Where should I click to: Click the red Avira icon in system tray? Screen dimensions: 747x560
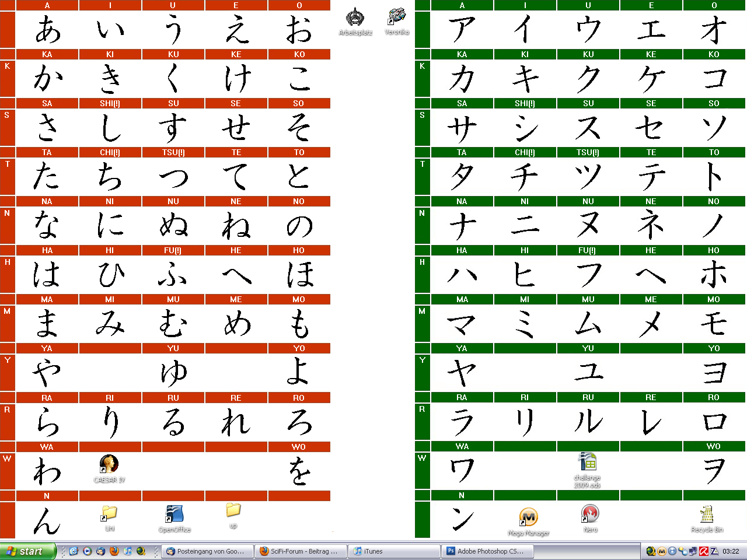(704, 551)
